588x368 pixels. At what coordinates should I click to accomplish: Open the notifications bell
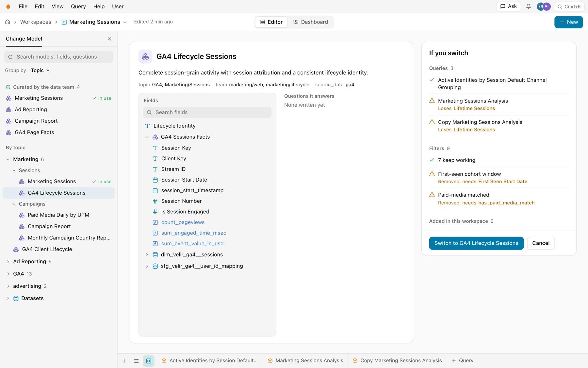coord(528,7)
